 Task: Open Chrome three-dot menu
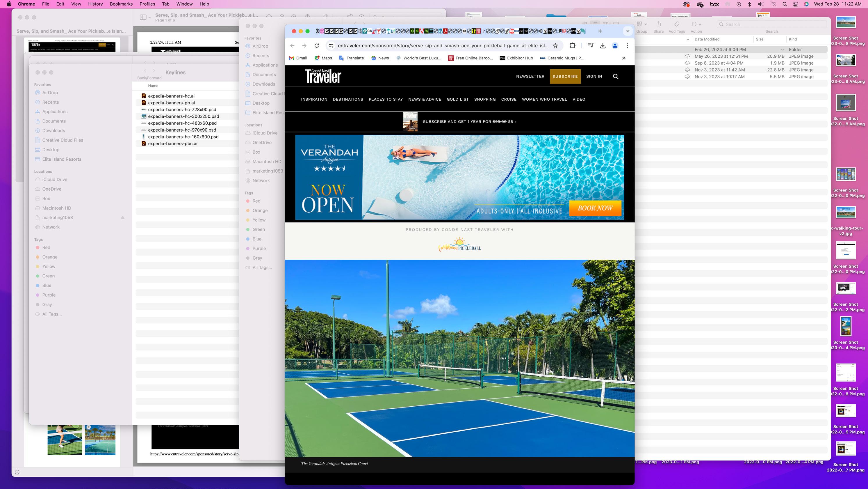click(x=627, y=45)
